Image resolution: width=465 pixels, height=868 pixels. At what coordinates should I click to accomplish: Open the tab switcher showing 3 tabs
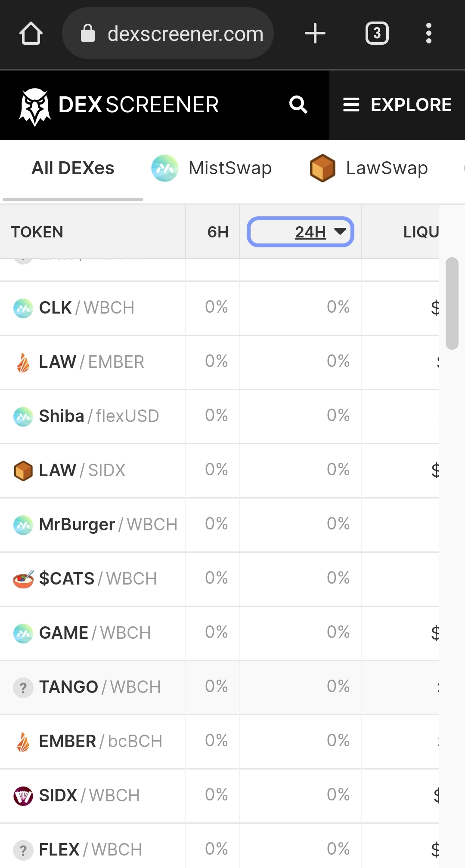[377, 33]
